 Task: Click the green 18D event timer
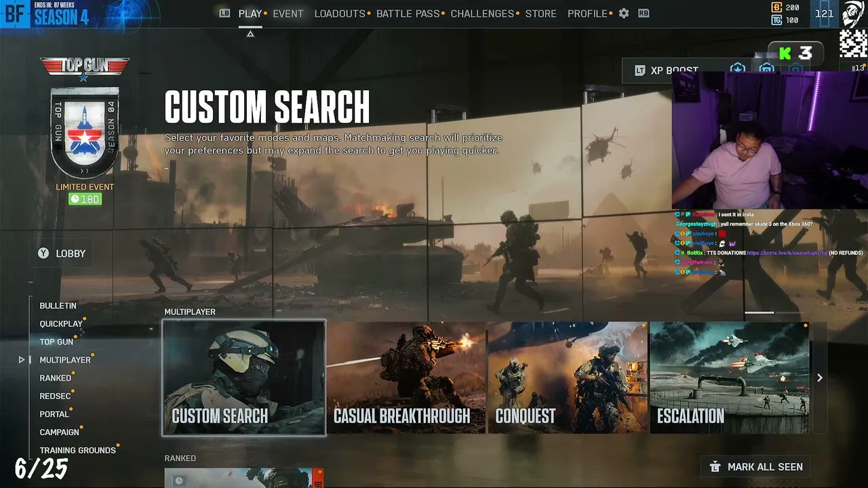(x=85, y=199)
